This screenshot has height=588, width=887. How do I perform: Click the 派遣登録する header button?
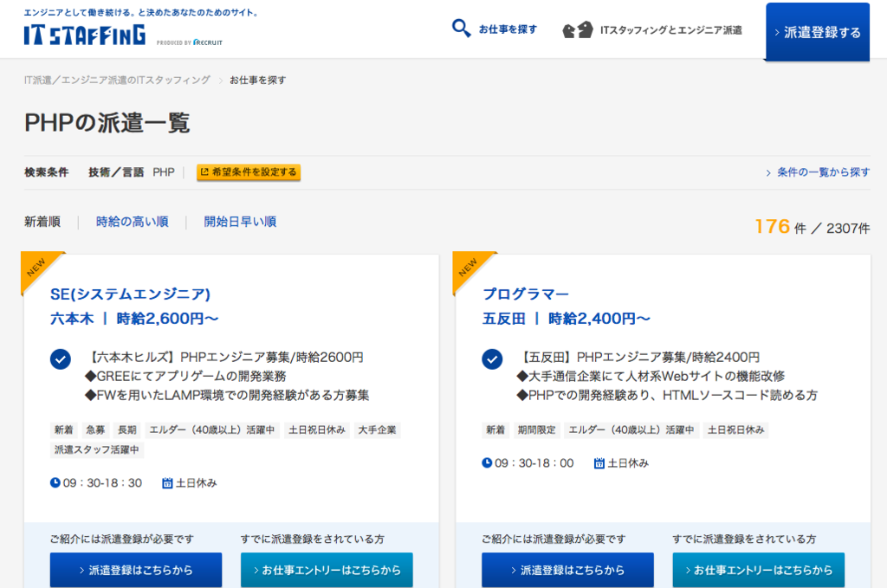tap(818, 32)
